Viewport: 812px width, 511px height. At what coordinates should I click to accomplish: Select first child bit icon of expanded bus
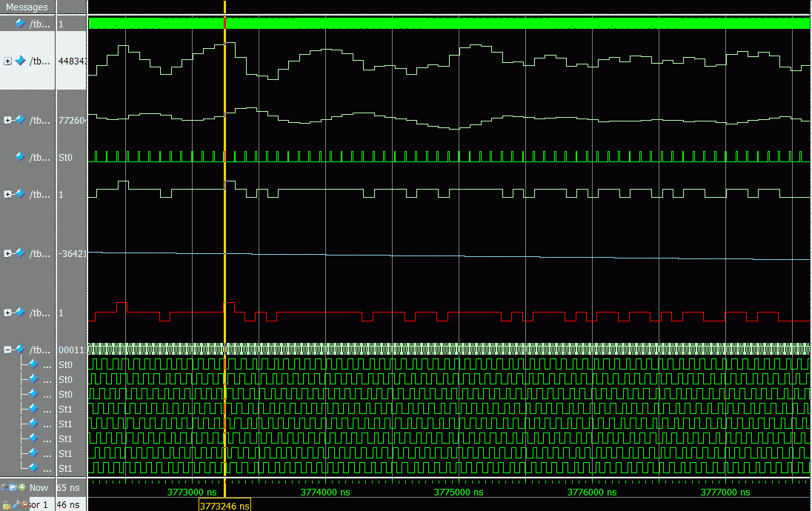click(x=33, y=364)
